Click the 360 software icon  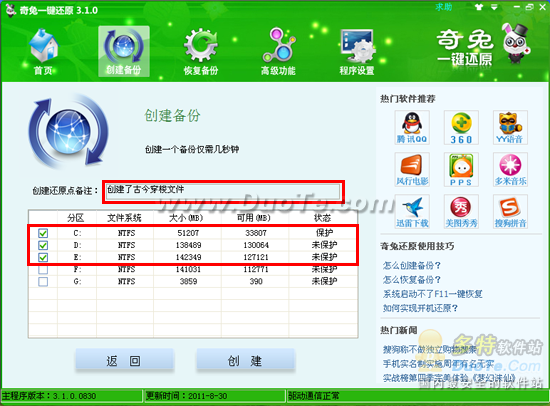461,127
